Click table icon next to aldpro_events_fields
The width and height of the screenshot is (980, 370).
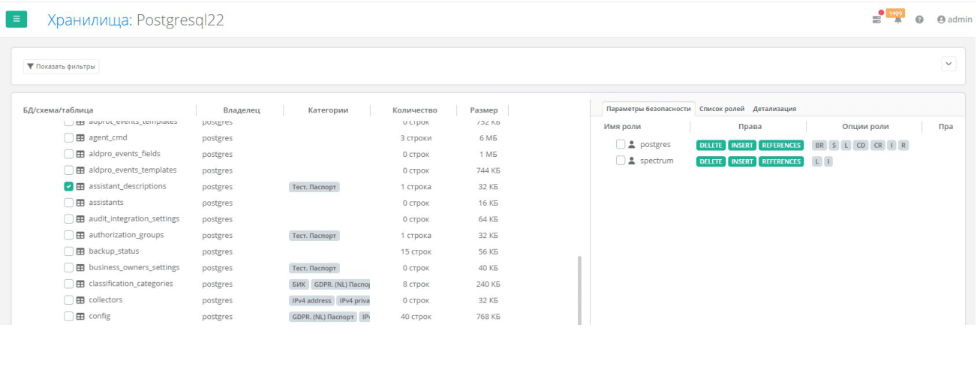[80, 154]
